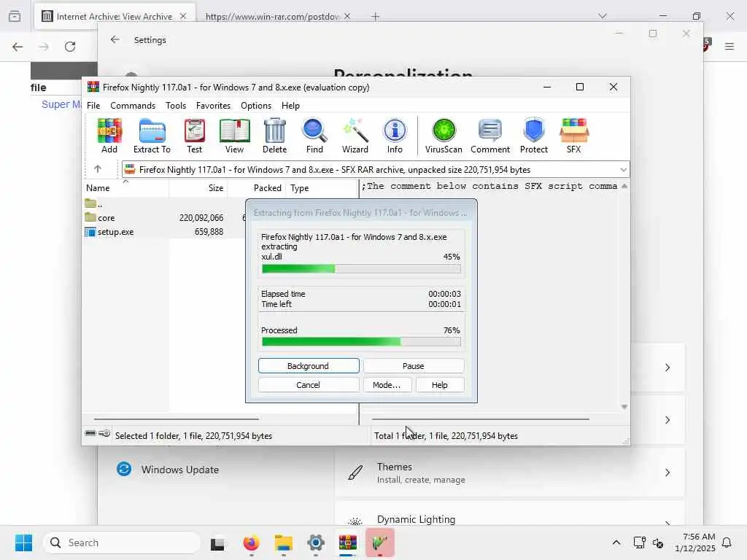747x560 pixels.
Task: Click the Settings window back arrow
Action: point(115,39)
